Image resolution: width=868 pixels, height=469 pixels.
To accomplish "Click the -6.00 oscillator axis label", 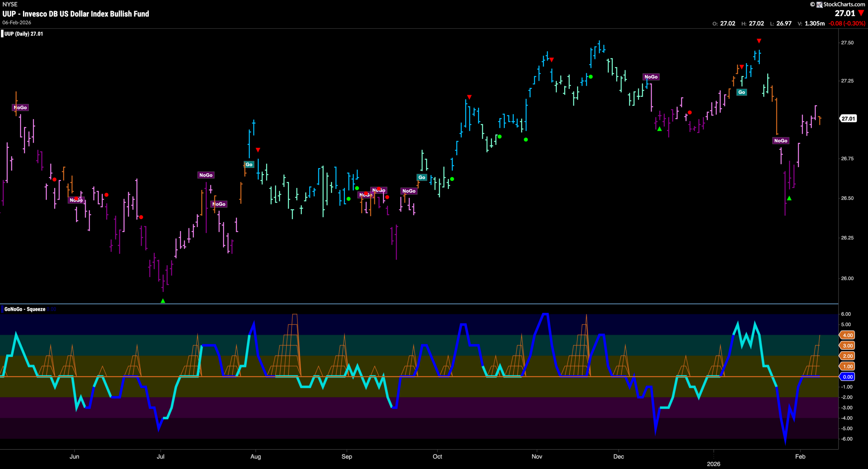I will pos(847,439).
